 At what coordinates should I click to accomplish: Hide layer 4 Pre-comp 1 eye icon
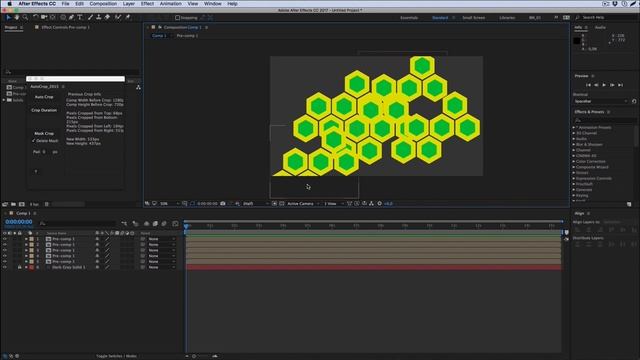(x=5, y=256)
